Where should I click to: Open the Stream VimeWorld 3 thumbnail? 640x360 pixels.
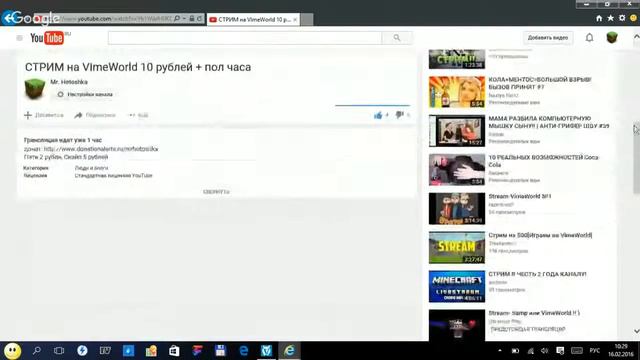tap(457, 209)
